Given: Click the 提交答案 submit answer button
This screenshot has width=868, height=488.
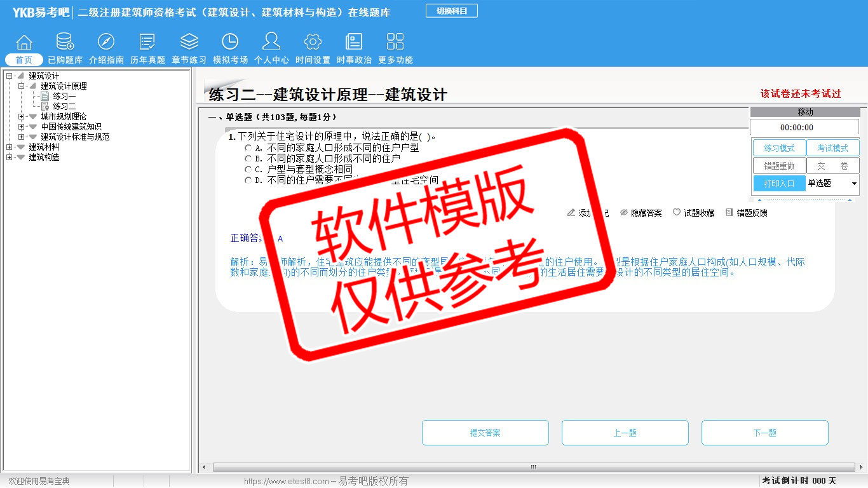Looking at the screenshot, I should [x=485, y=433].
